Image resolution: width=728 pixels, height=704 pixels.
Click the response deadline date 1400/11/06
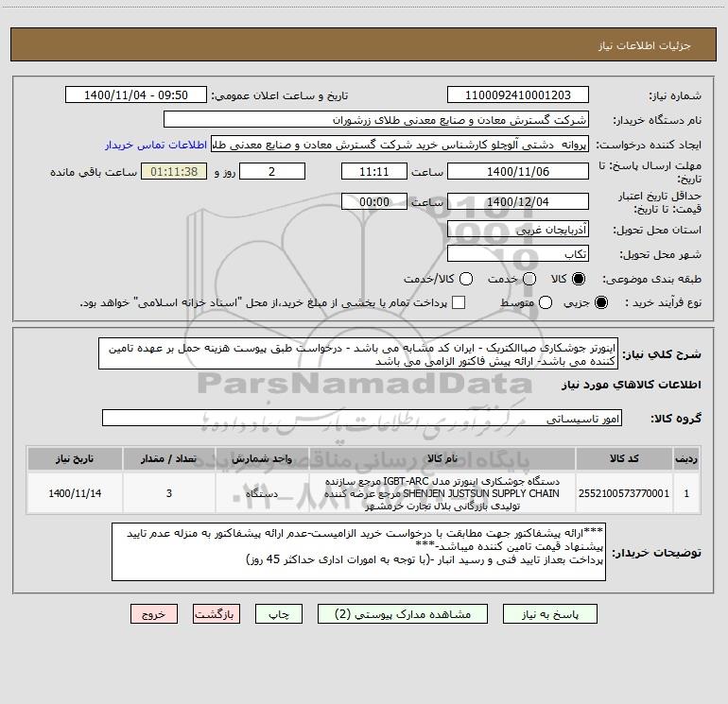tap(518, 171)
